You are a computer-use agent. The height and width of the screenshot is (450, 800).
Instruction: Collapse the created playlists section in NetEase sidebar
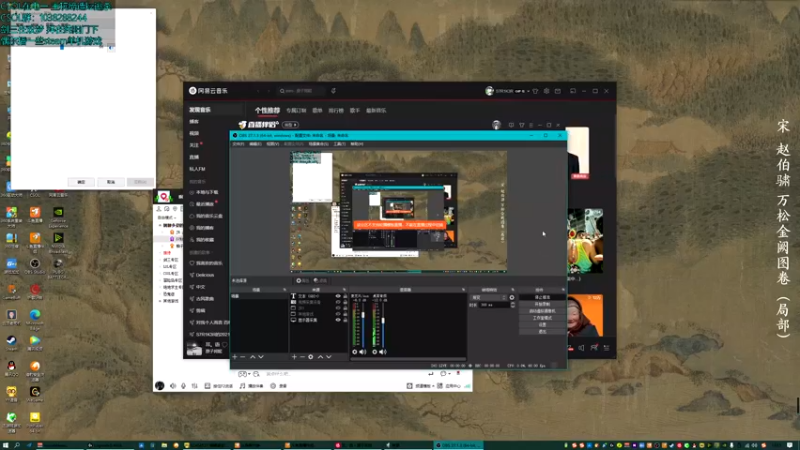199,253
